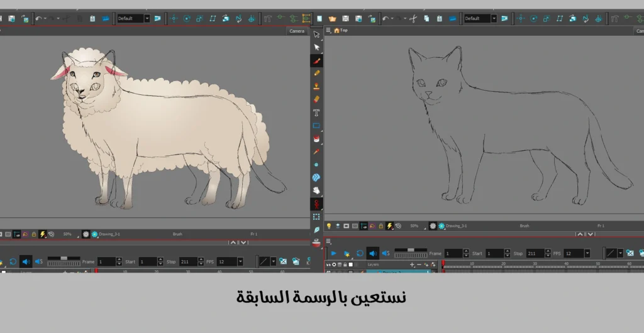
Task: Click gear reset view icon in left camera bar
Action: click(86, 234)
